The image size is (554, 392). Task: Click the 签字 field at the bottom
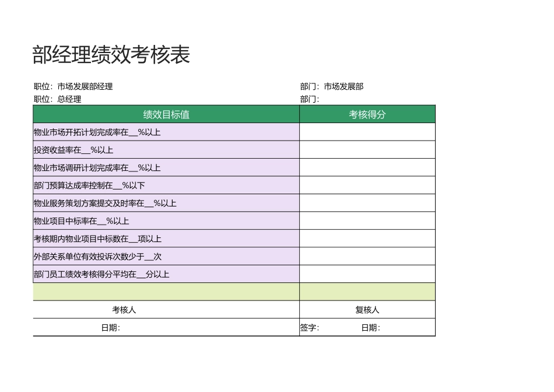(307, 328)
